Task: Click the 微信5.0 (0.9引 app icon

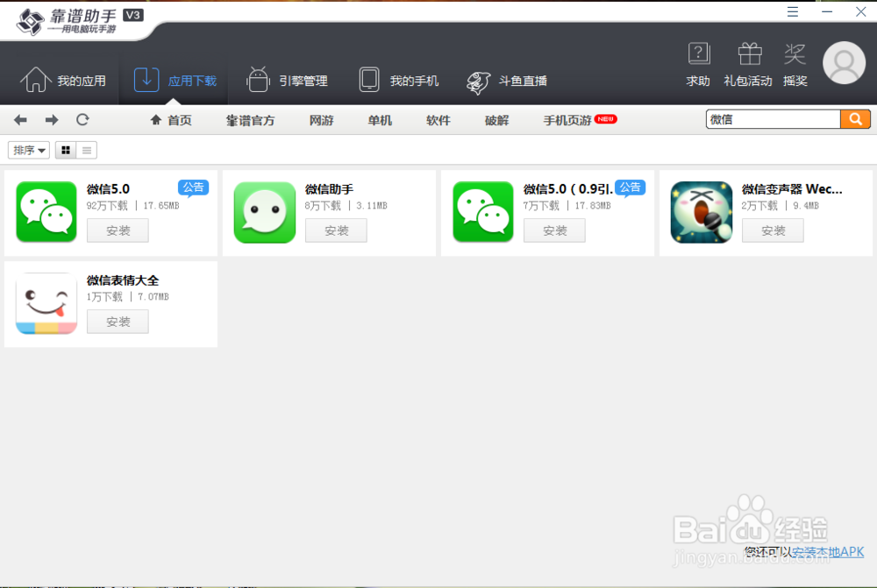Action: click(x=483, y=212)
